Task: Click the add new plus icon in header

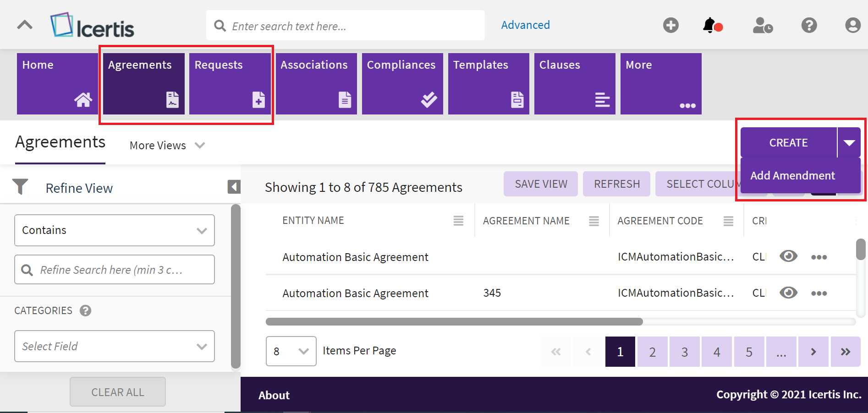Action: point(670,25)
